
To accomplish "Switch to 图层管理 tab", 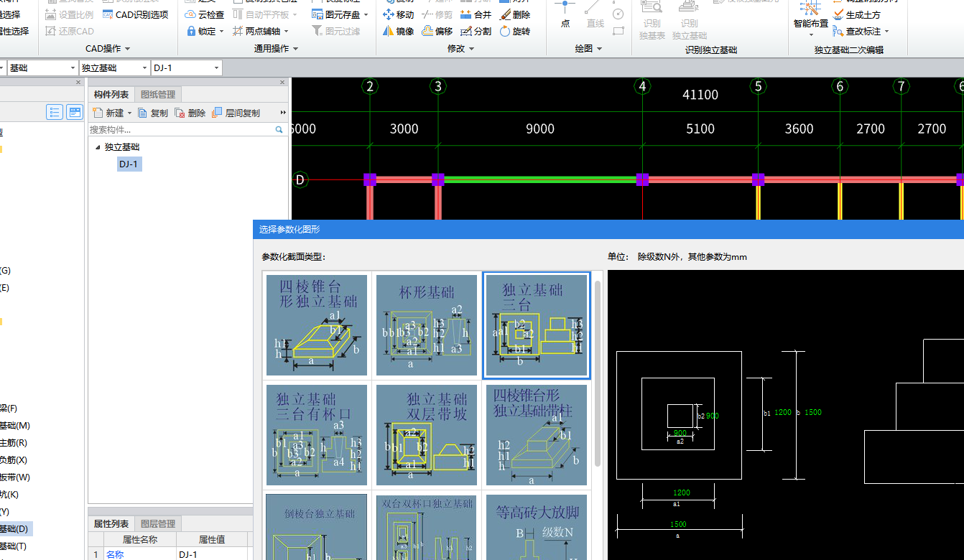I will pos(157,523).
